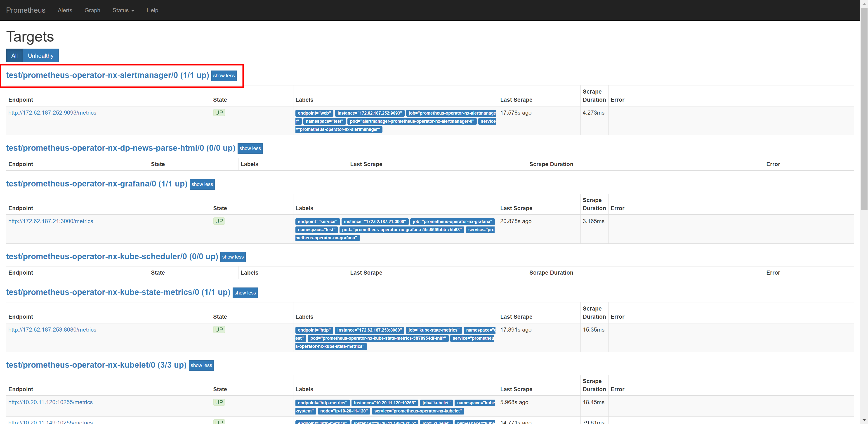The height and width of the screenshot is (424, 868).
Task: Open the Graph page
Action: [92, 10]
